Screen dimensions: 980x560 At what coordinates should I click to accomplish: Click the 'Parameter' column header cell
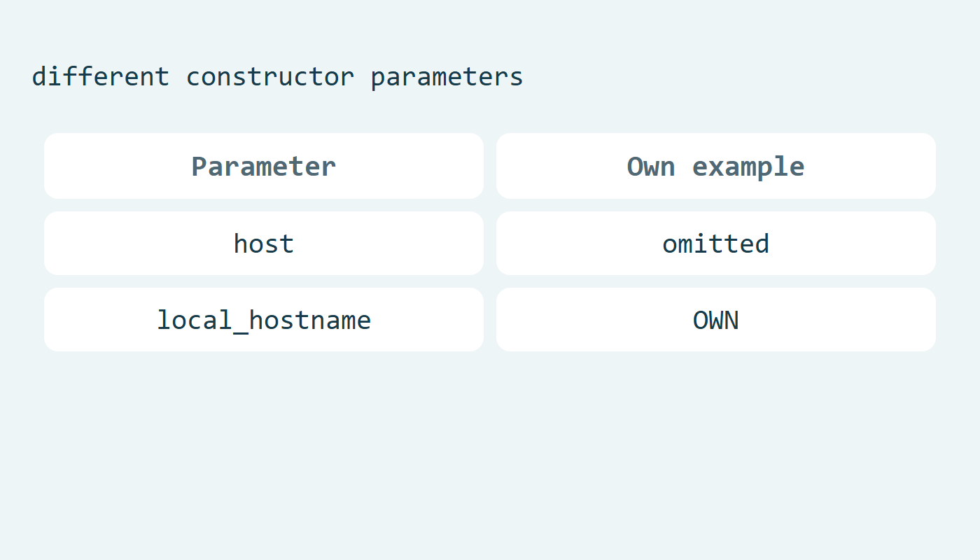click(x=264, y=166)
